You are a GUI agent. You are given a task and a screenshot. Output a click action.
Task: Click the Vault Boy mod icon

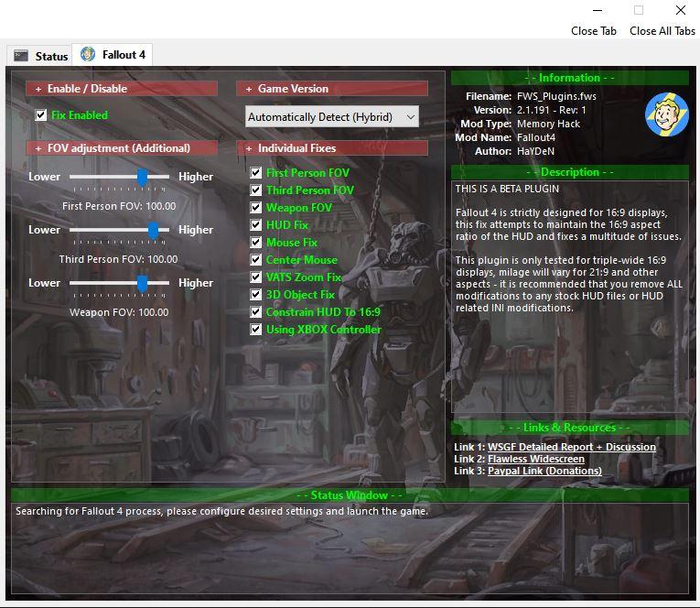pos(667,114)
